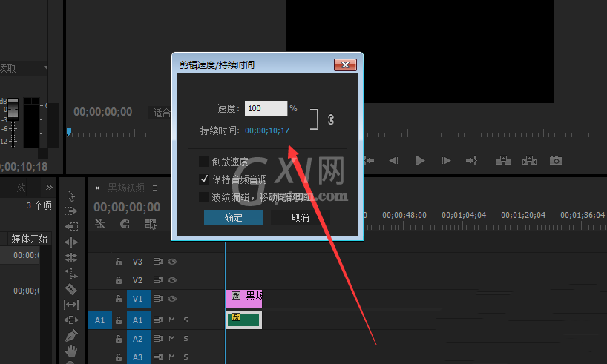Mute audio track A1
Viewport: 607px width, 364px height.
(172, 320)
